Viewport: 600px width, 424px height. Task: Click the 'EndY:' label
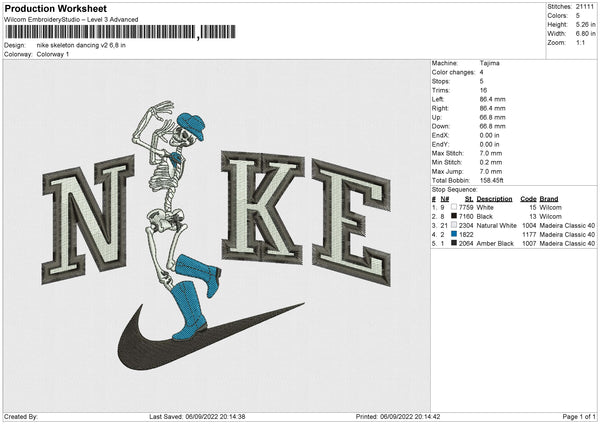440,144
